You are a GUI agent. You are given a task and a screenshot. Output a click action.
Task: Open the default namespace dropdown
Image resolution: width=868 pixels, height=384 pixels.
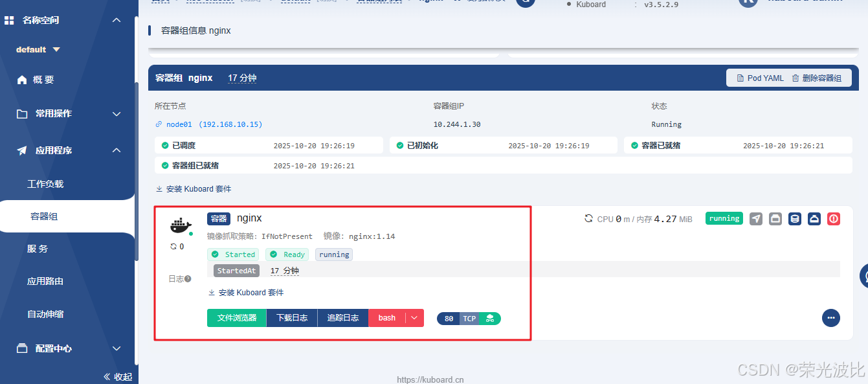tap(38, 50)
